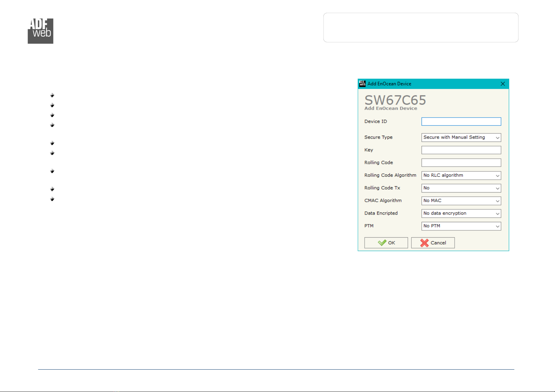The image size is (555, 392).
Task: Click the Rolling Code Tx label
Action: tap(382, 188)
